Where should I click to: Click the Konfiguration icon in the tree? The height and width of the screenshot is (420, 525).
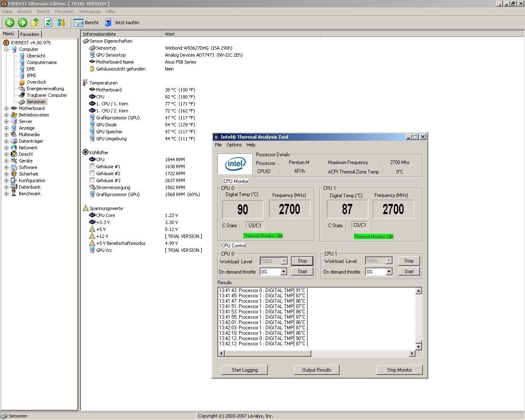(14, 180)
